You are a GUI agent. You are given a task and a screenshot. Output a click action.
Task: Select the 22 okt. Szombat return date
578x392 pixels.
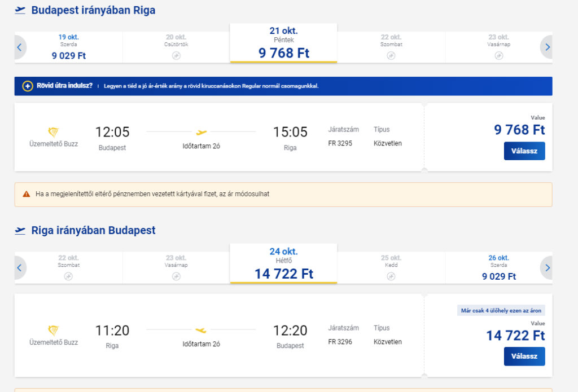tap(68, 268)
